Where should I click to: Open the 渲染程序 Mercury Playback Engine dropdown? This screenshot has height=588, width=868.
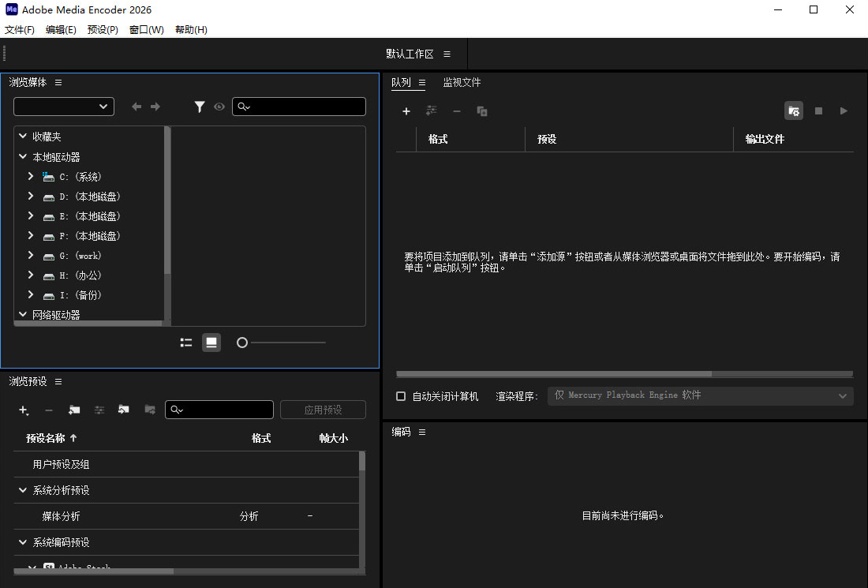700,395
